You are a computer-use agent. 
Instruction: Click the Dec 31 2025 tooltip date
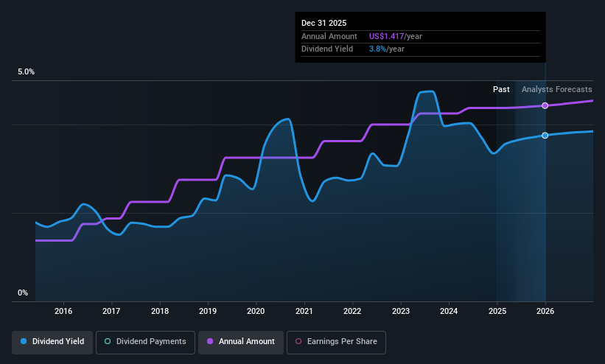(x=324, y=23)
